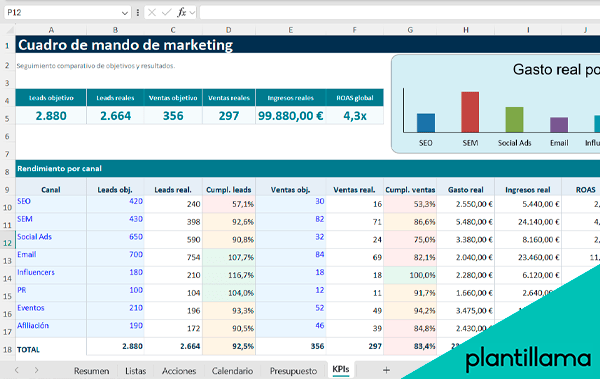This screenshot has width=600, height=379.
Task: Click the blue SEO bar in chart
Action: pyautogui.click(x=426, y=123)
